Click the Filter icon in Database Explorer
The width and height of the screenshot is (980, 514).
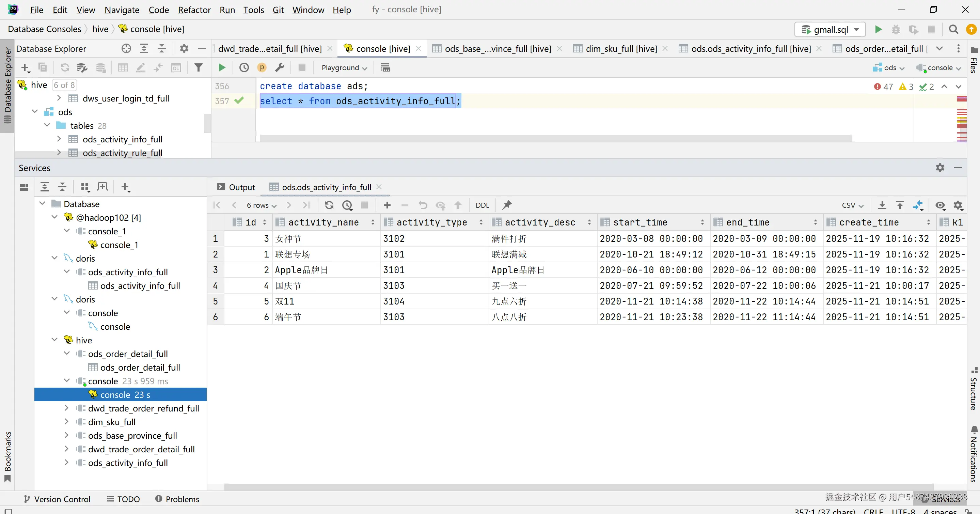pyautogui.click(x=198, y=68)
